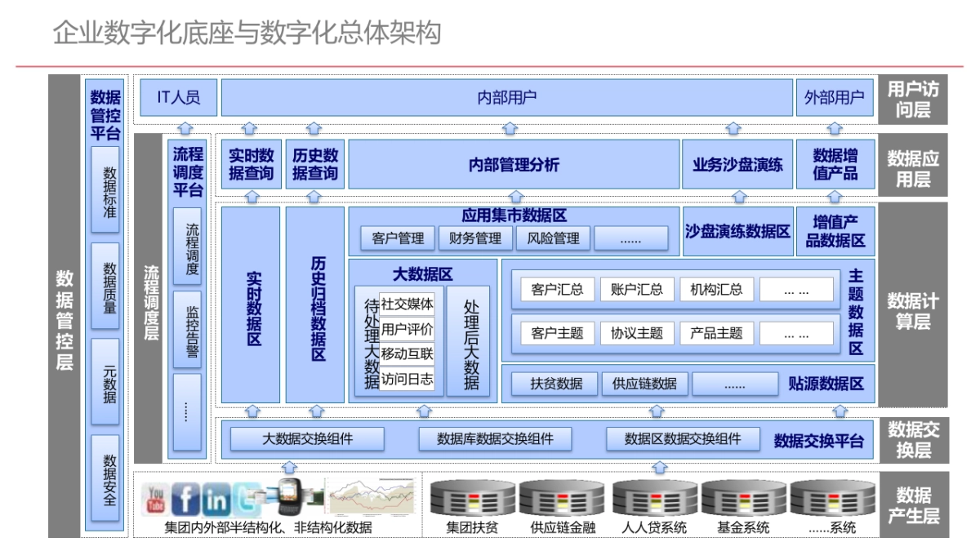Click the 客户管理 box
Screen dimensions: 980x551
coord(398,238)
